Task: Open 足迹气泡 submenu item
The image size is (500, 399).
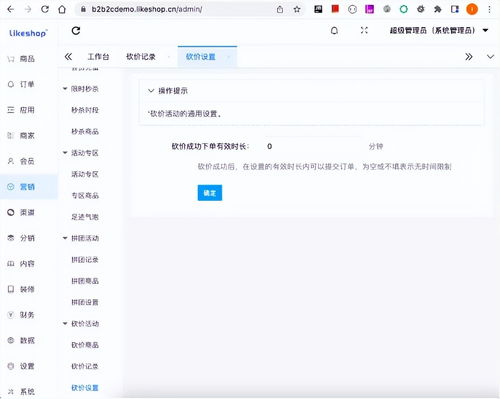Action: pyautogui.click(x=85, y=217)
